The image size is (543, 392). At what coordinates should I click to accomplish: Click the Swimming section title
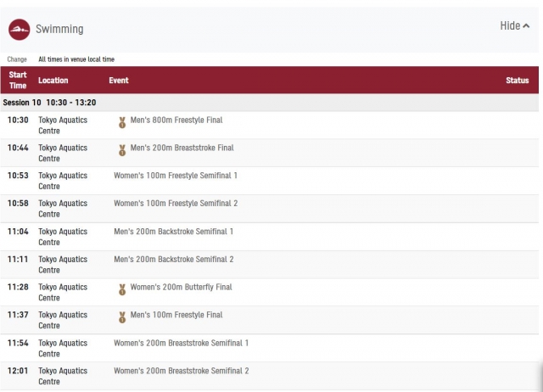(x=59, y=29)
